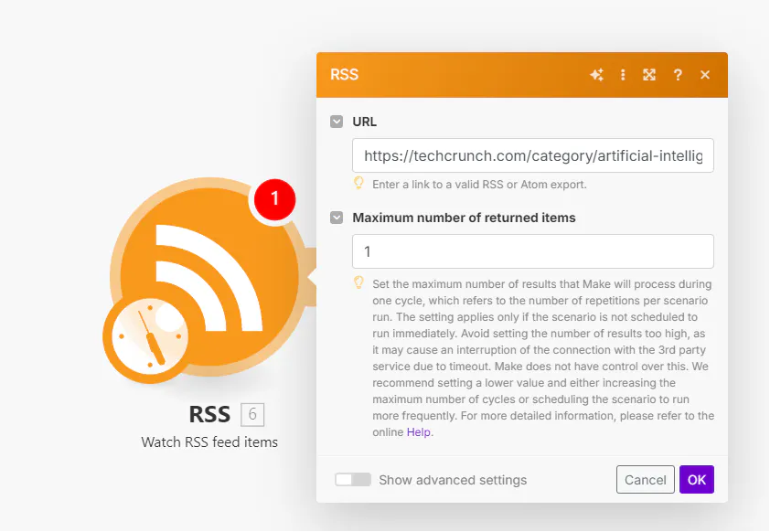
Task: Click the red notification badge showing 1
Action: pyautogui.click(x=274, y=199)
